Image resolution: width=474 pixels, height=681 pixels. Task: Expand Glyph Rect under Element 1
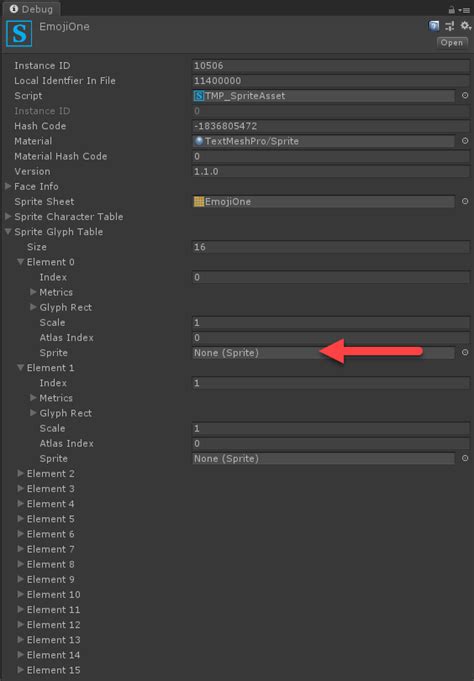[33, 413]
